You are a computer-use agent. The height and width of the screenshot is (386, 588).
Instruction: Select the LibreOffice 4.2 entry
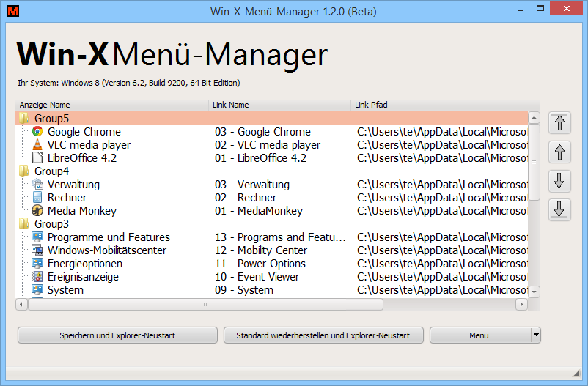tap(271, 157)
